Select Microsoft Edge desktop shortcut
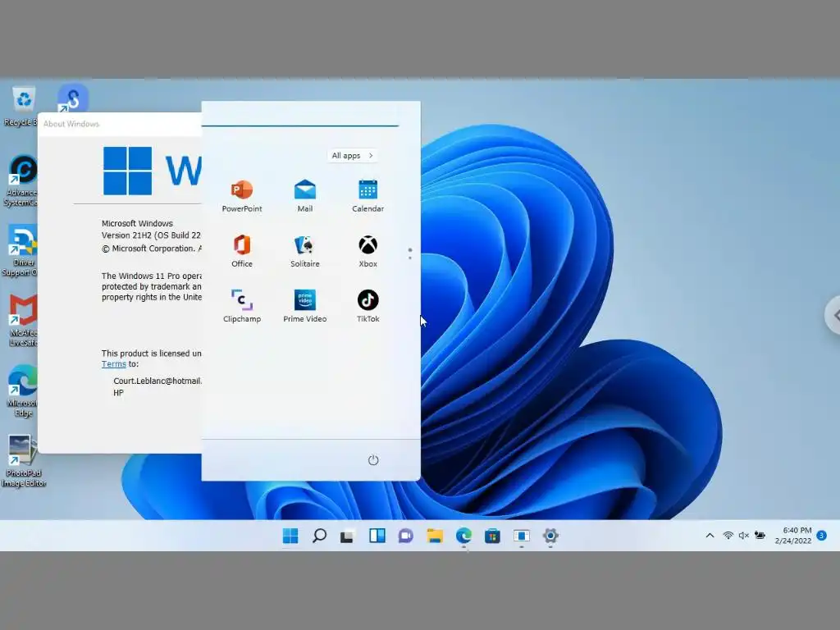 coord(22,390)
